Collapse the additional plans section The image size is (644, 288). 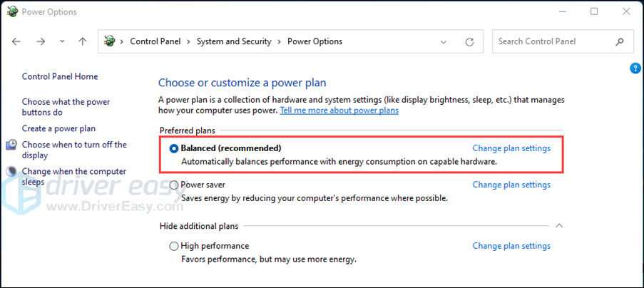[x=559, y=226]
